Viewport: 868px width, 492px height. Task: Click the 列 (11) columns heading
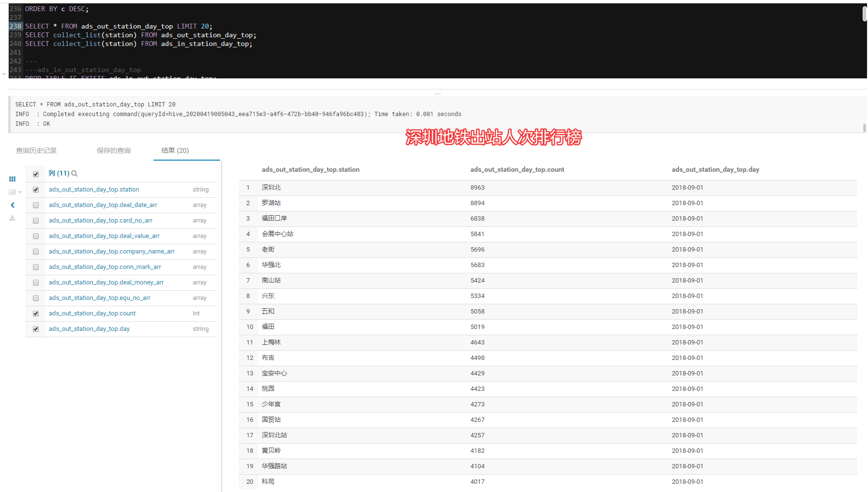tap(59, 173)
